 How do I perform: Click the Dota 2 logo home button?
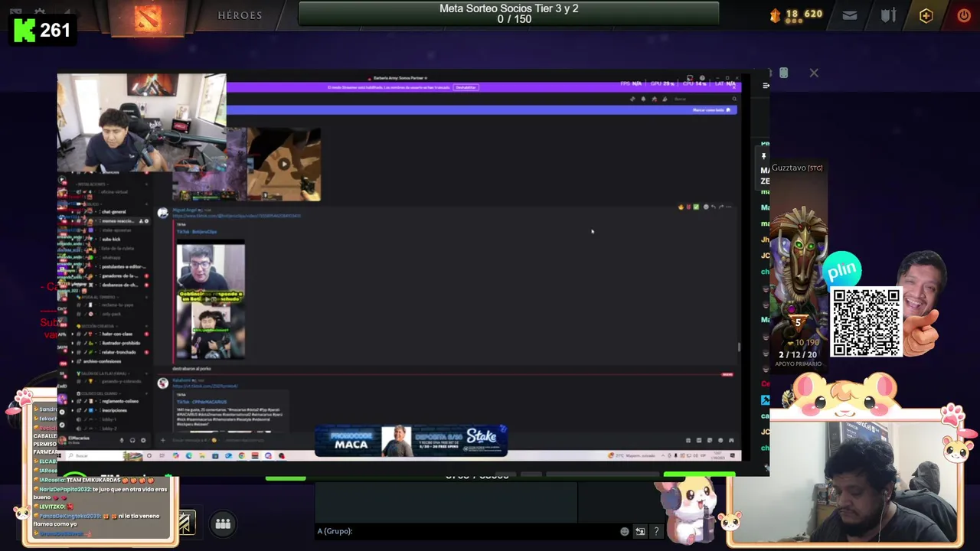pyautogui.click(x=147, y=18)
